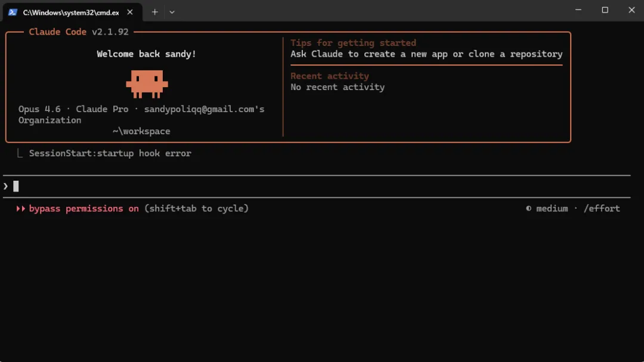Click the '~\workspace' path text
Image resolution: width=644 pixels, height=362 pixels.
pos(141,131)
